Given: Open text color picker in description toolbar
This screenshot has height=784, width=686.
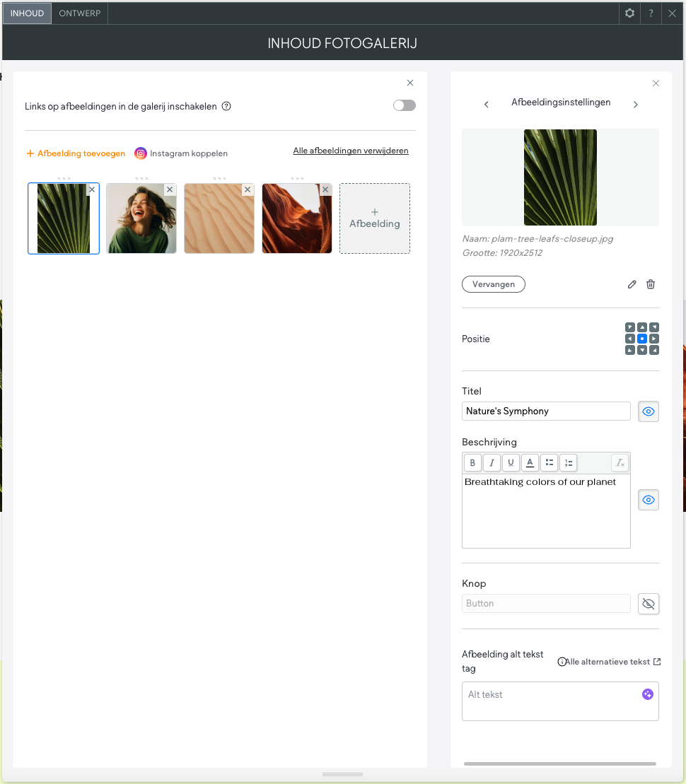Looking at the screenshot, I should coord(530,463).
